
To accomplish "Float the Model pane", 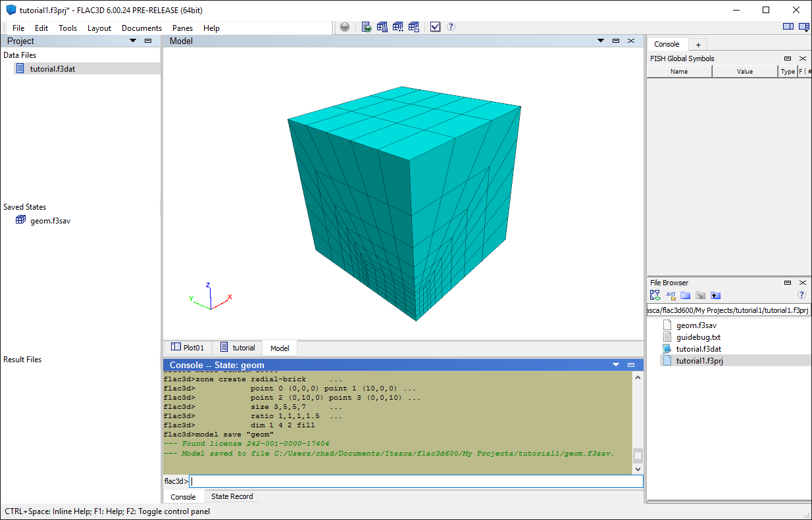I will pos(616,41).
